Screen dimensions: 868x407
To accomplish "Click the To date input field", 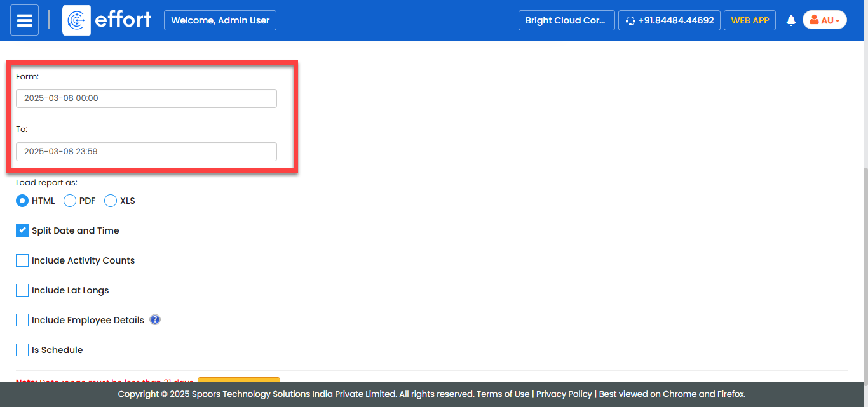I will click(x=146, y=152).
